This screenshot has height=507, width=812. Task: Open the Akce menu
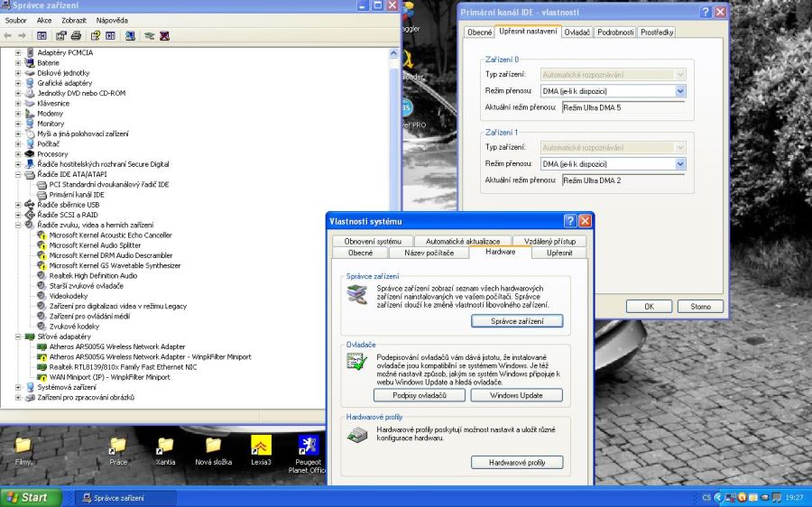click(44, 20)
